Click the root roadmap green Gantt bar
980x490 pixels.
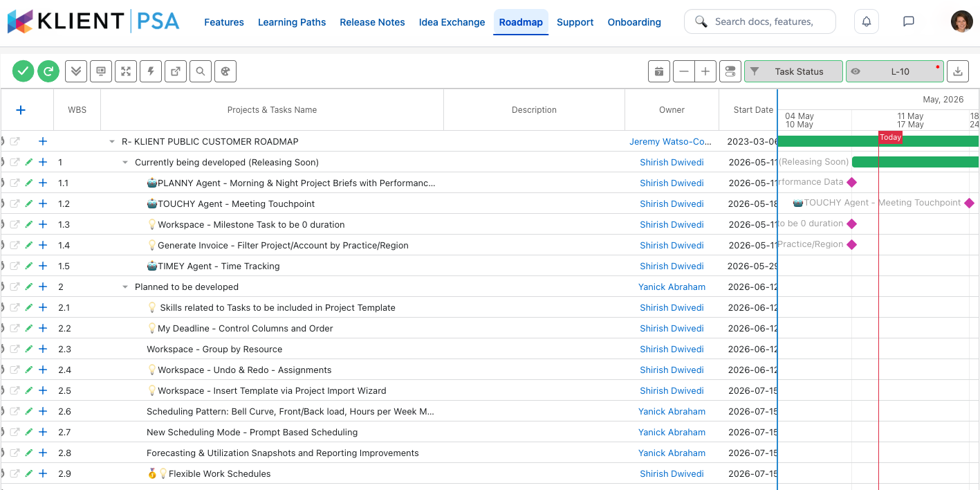(878, 141)
